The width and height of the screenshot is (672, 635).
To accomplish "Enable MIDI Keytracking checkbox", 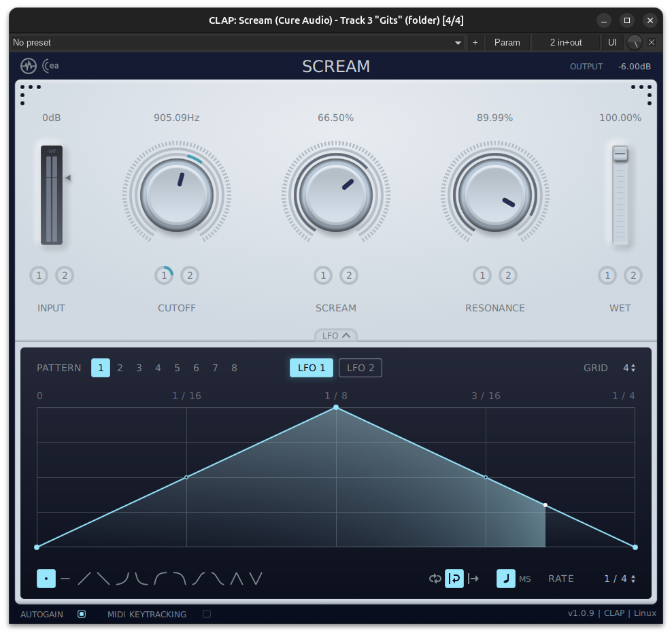I will (207, 614).
